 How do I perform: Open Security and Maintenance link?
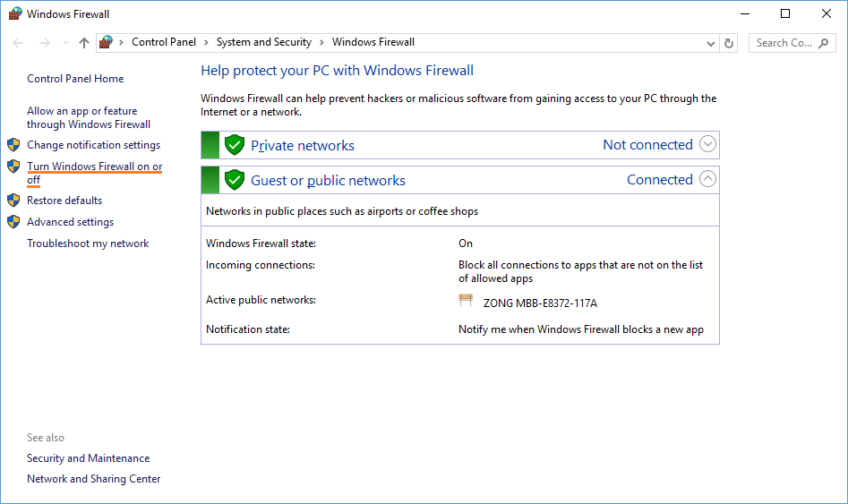point(88,458)
